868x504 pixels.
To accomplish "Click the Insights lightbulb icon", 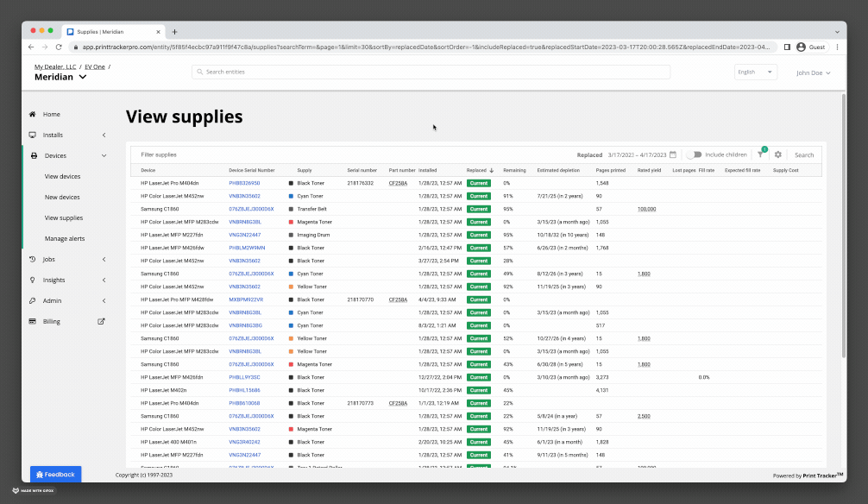I will click(x=33, y=280).
